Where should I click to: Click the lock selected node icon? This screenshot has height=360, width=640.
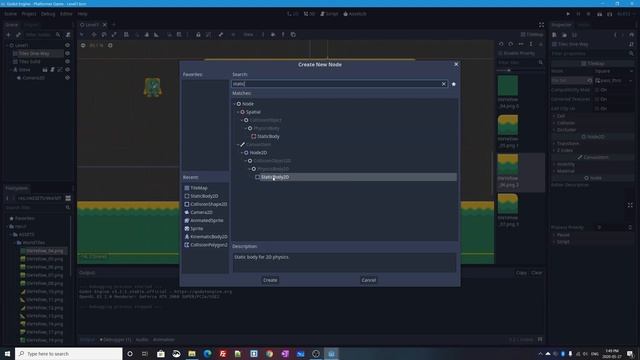[198, 35]
